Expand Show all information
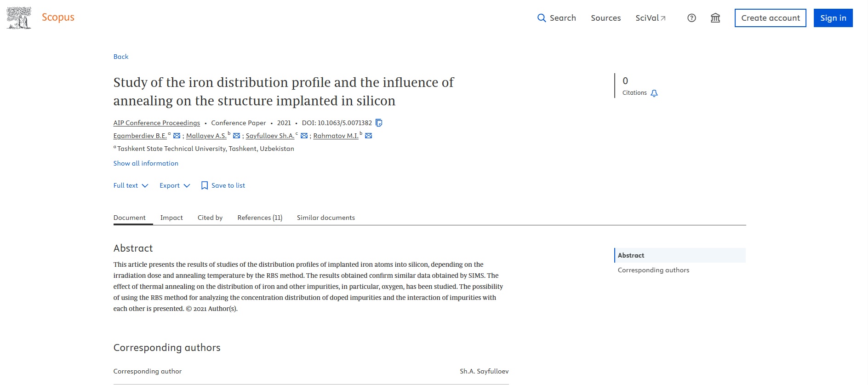 (146, 163)
